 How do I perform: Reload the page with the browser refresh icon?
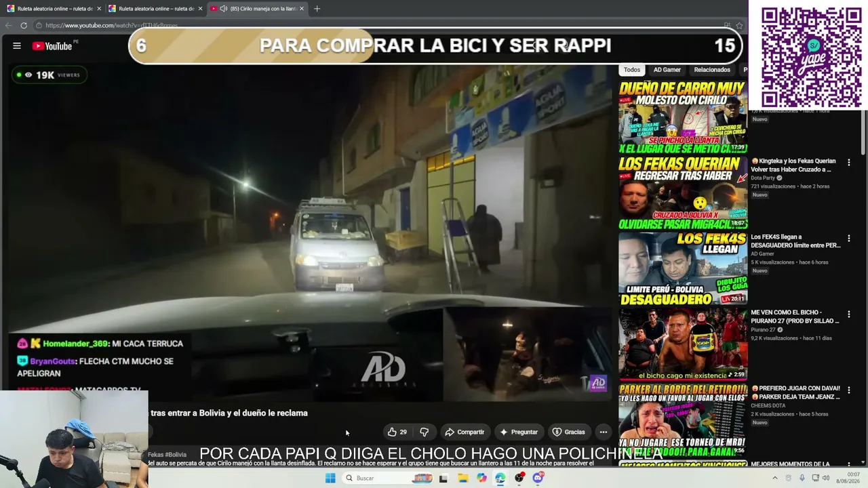point(24,26)
